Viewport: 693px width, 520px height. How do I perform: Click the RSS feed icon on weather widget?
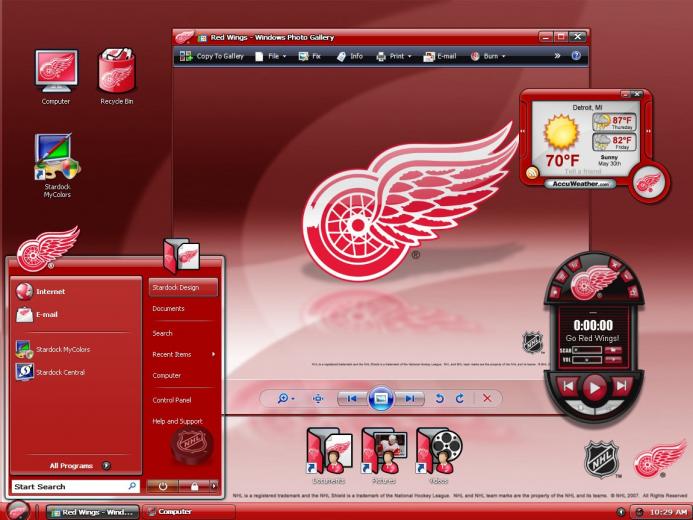pos(532,173)
